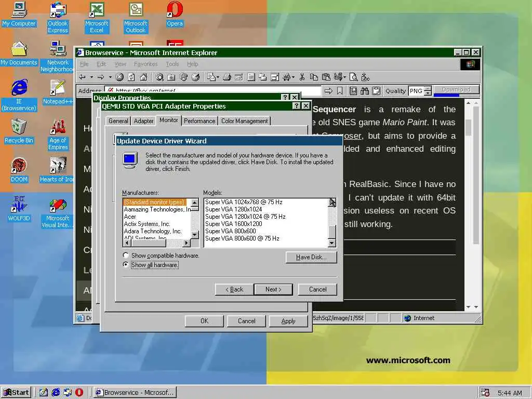Launch Opera from the quick launch bar
Image resolution: width=532 pixels, height=399 pixels.
79,392
